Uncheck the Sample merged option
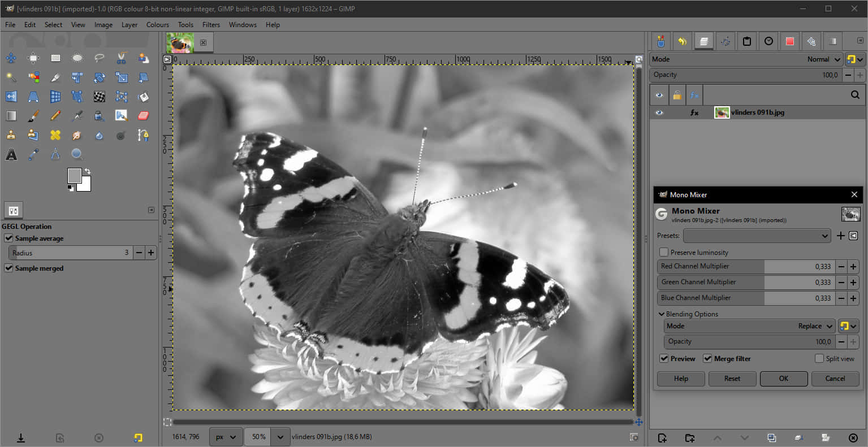This screenshot has height=447, width=868. coord(8,268)
